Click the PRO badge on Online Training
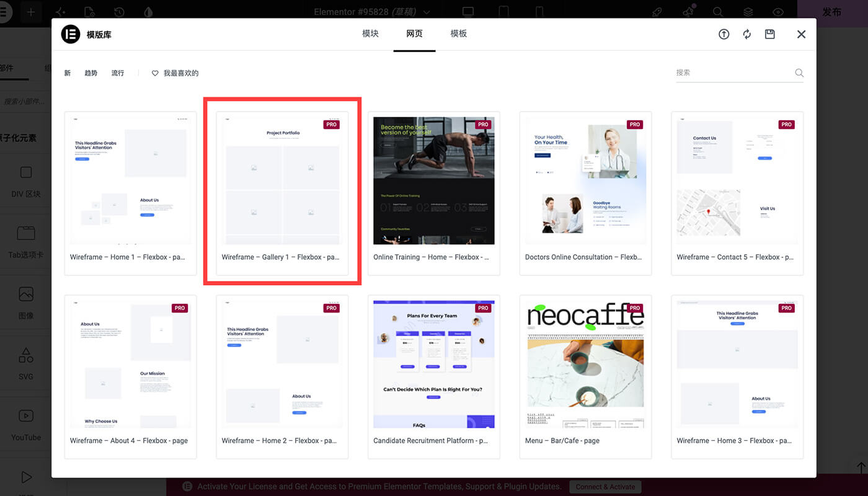 pos(484,125)
